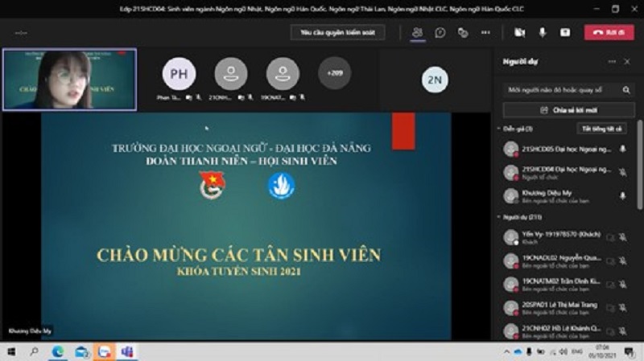
Task: Select the presenter's video thumbnail
Action: coord(69,80)
